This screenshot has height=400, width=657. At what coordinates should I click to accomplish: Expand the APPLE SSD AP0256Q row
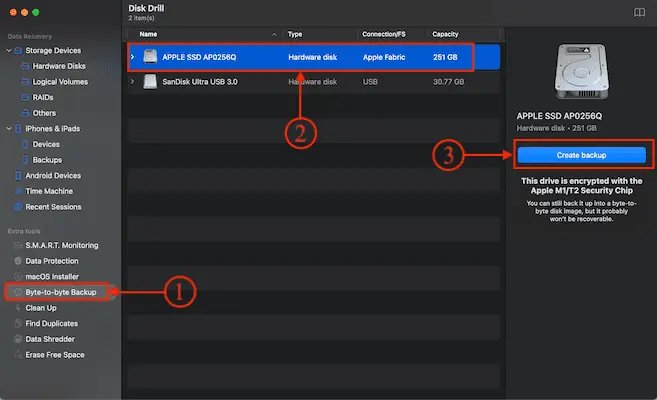[x=133, y=57]
